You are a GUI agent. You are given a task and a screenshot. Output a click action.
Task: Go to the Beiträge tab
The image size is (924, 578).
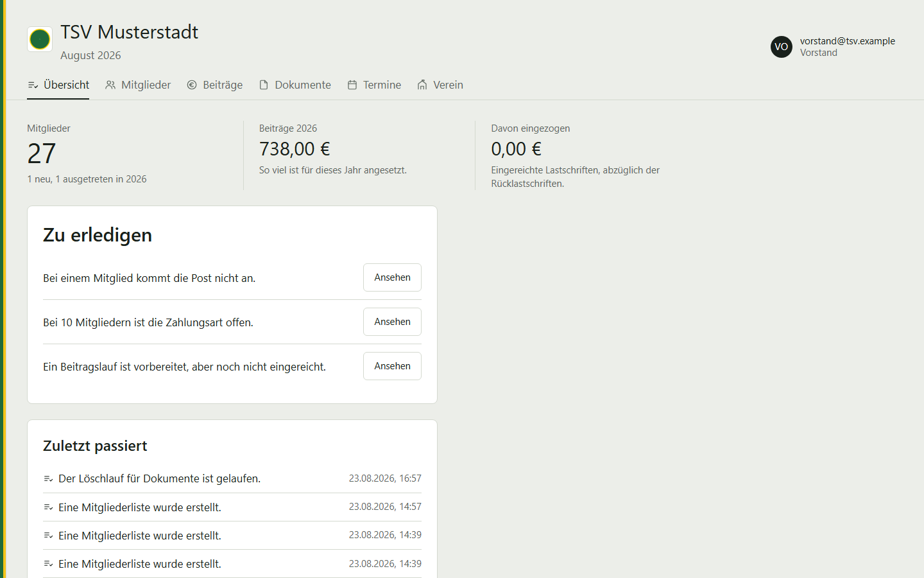[x=215, y=85]
